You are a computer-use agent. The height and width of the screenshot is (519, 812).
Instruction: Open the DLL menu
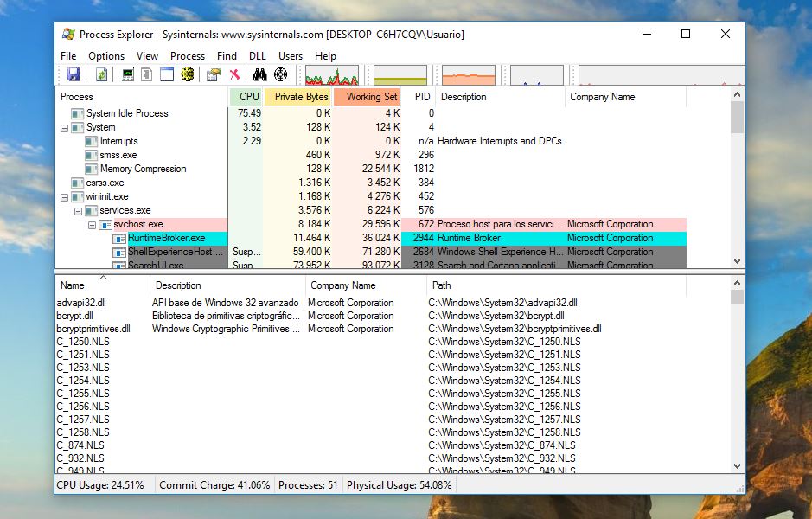(x=258, y=56)
